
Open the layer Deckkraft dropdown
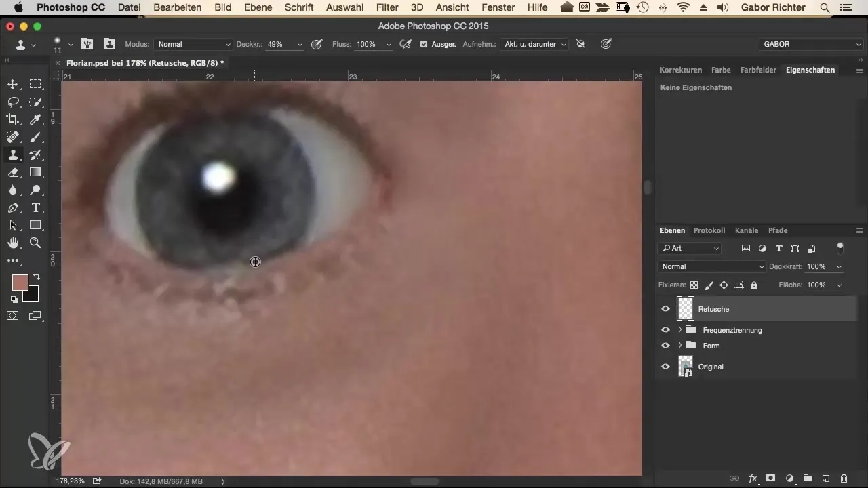coord(840,267)
